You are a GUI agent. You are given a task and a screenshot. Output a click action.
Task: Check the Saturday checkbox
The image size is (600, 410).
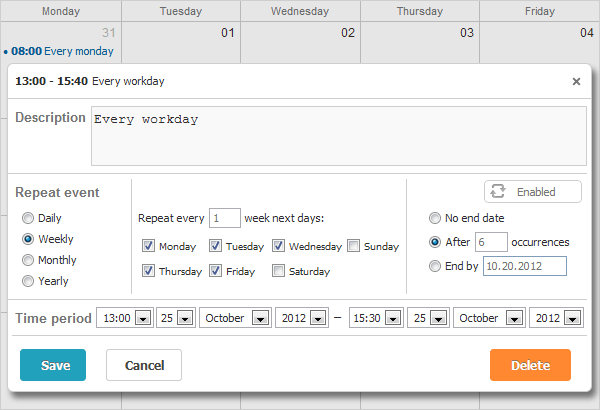(278, 271)
